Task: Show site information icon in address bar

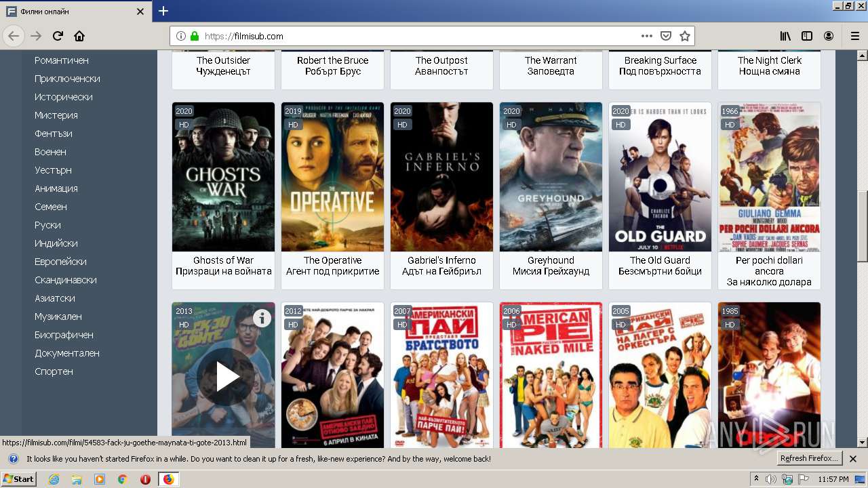Action: click(181, 36)
